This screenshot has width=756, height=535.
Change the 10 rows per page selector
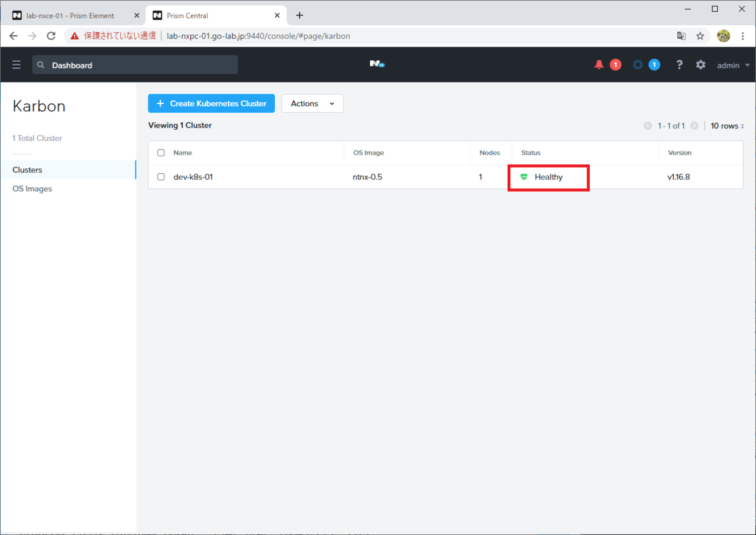727,126
